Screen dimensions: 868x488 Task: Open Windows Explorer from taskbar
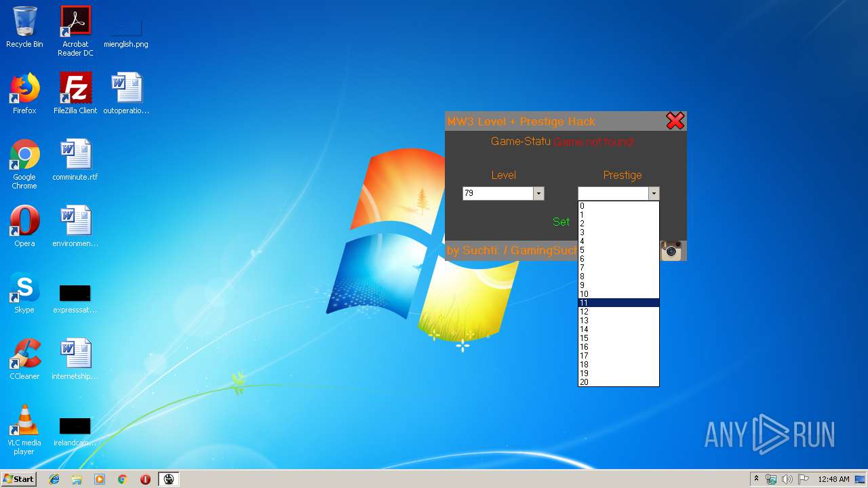click(77, 479)
